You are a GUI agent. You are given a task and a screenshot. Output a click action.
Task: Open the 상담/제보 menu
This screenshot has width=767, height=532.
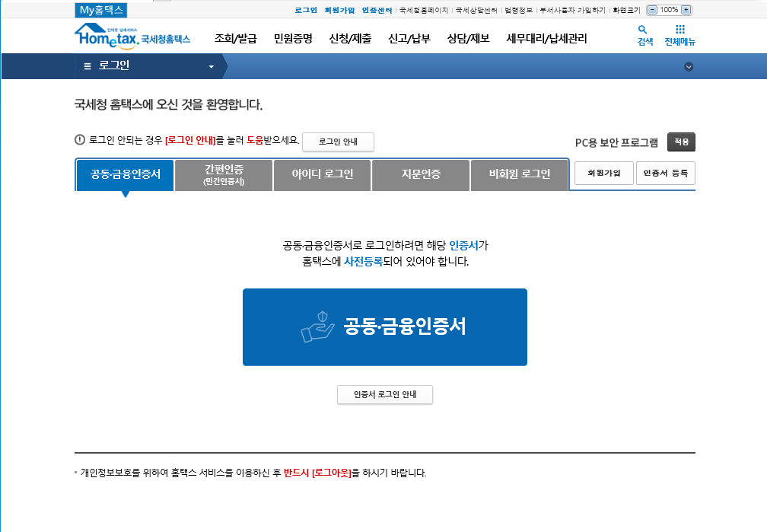(x=468, y=38)
